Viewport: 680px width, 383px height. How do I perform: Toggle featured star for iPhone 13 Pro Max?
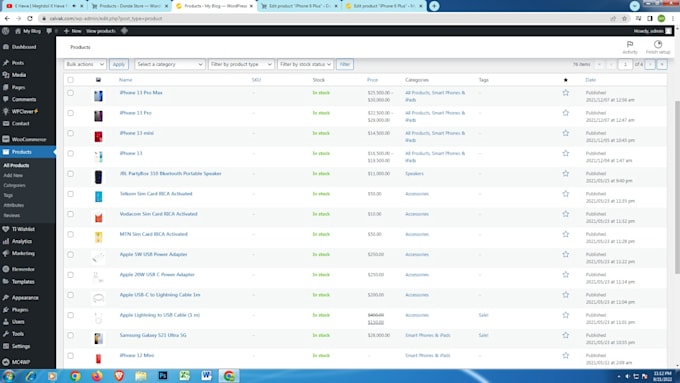(566, 93)
